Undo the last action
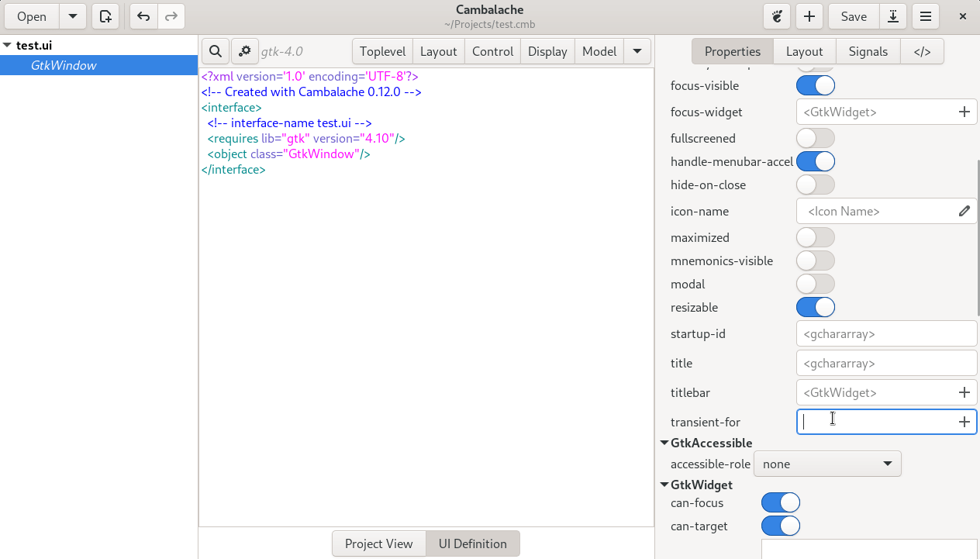The image size is (980, 559). (143, 16)
